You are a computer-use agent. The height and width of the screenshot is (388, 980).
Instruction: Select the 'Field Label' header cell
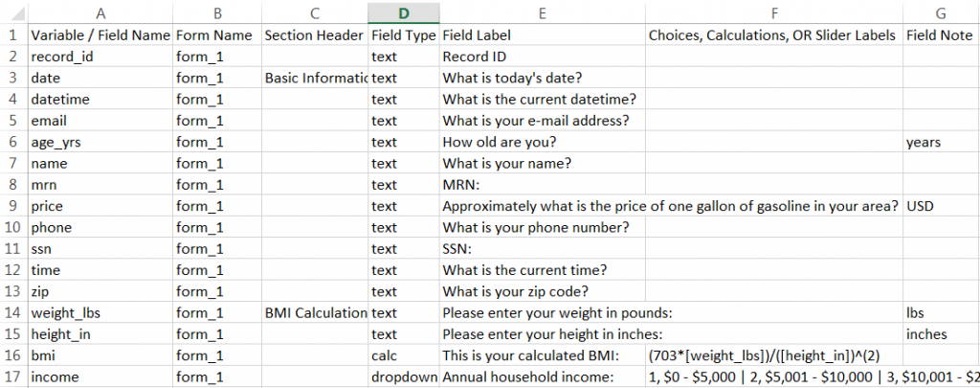(x=542, y=35)
